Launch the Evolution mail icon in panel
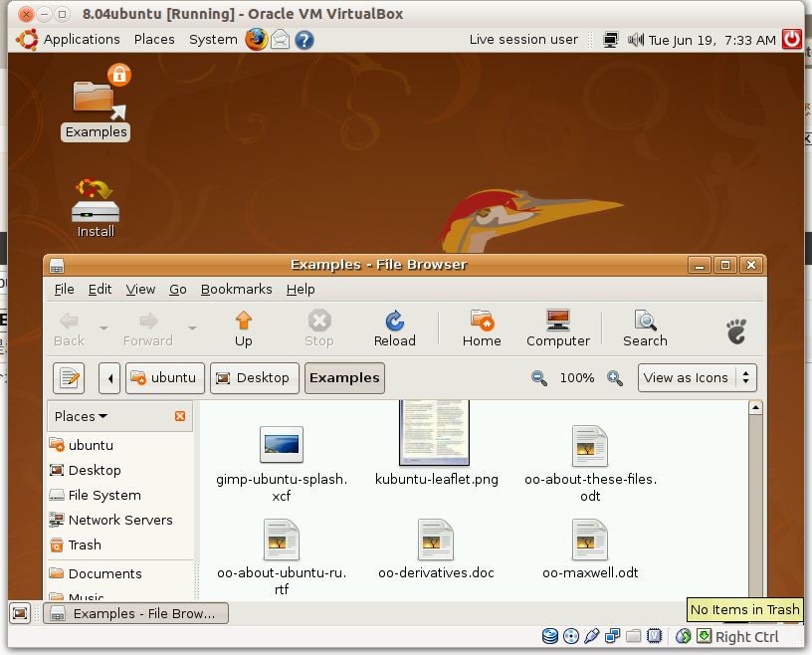The height and width of the screenshot is (655, 812). point(281,40)
